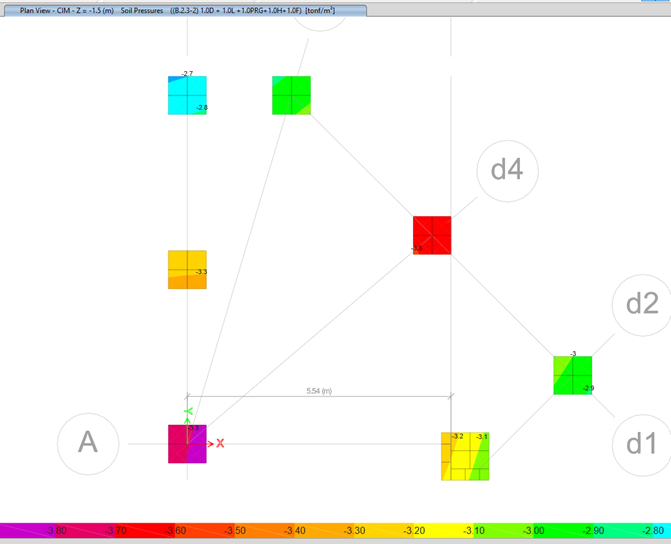Select grid bubble d1
This screenshot has height=544, width=671.
click(x=641, y=442)
